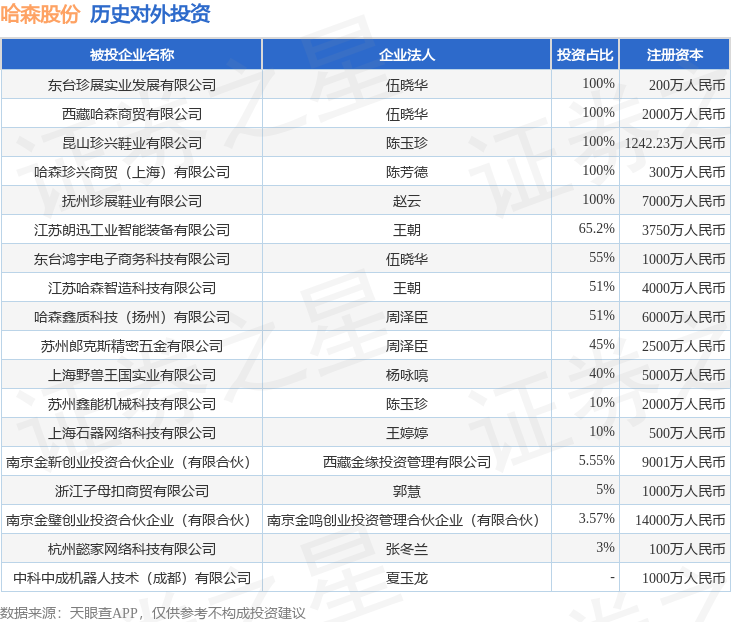Click legal person 南京金鸣创业投资管理合伙企业
The width and height of the screenshot is (731, 622).
click(403, 520)
